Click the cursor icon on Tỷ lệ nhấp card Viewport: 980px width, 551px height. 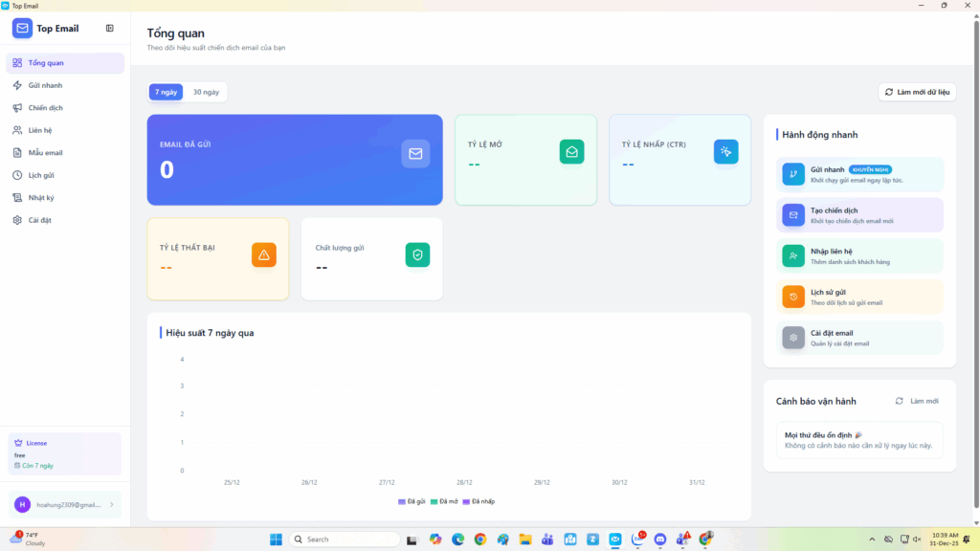(x=725, y=152)
